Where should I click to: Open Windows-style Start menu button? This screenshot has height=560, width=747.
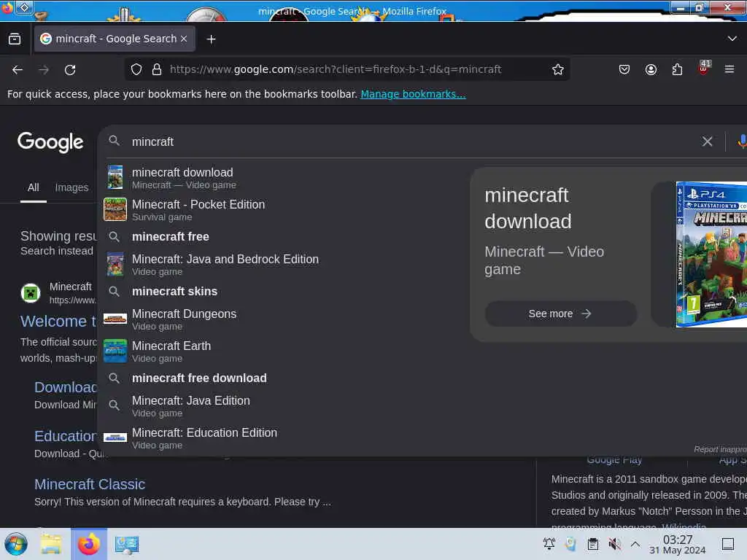16,544
